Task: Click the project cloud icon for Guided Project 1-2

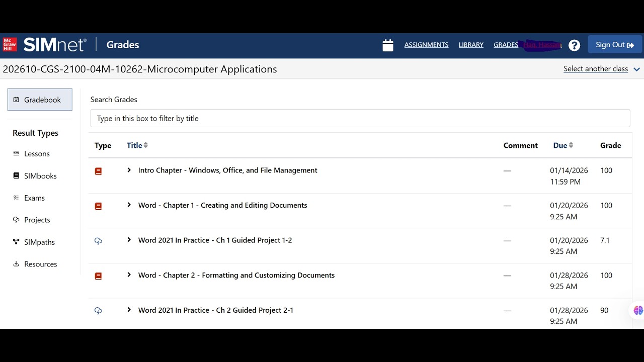Action: [x=98, y=241]
